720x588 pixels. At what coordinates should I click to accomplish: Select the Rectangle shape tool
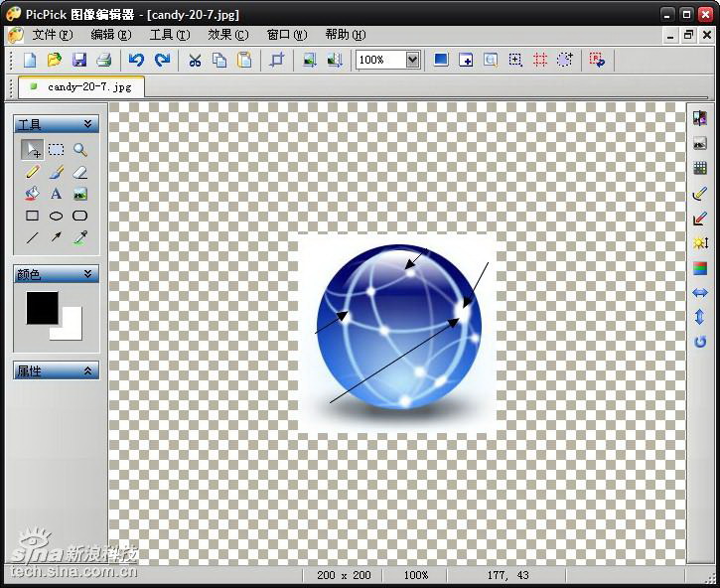click(x=32, y=216)
